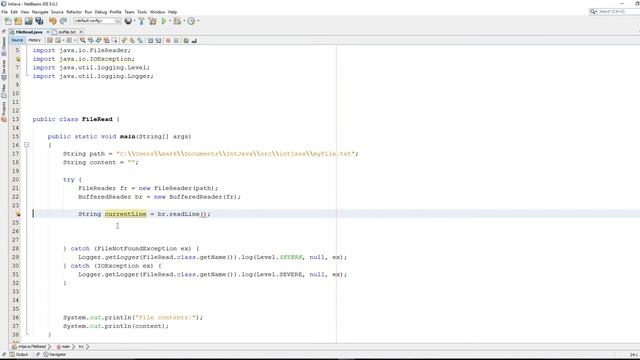Click the Save All toolbar icon
This screenshot has height=360, width=640.
point(40,21)
